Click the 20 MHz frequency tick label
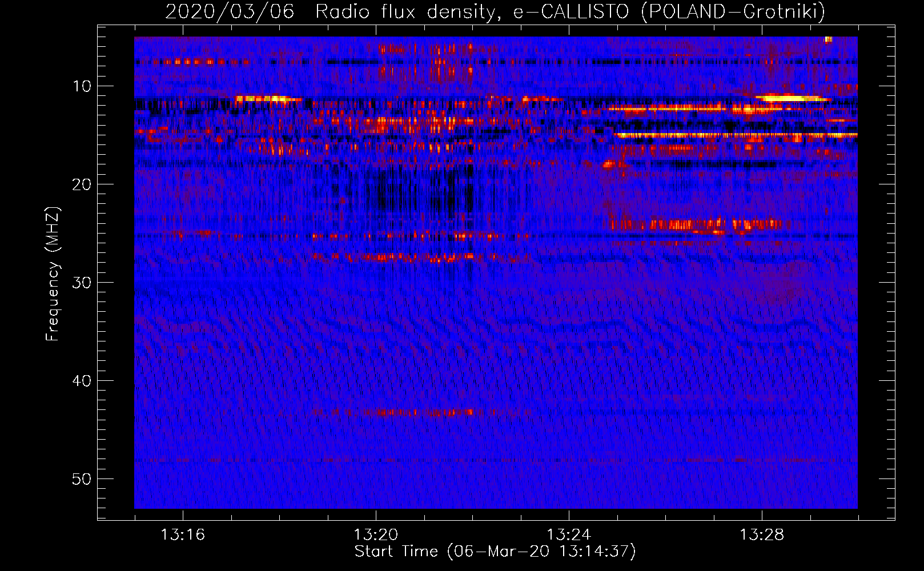 [82, 184]
